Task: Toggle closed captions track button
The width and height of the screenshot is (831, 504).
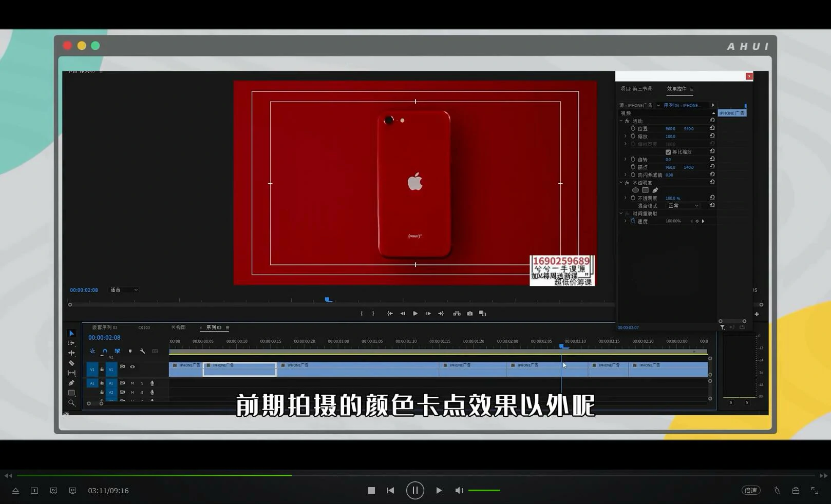Action: pos(155,351)
